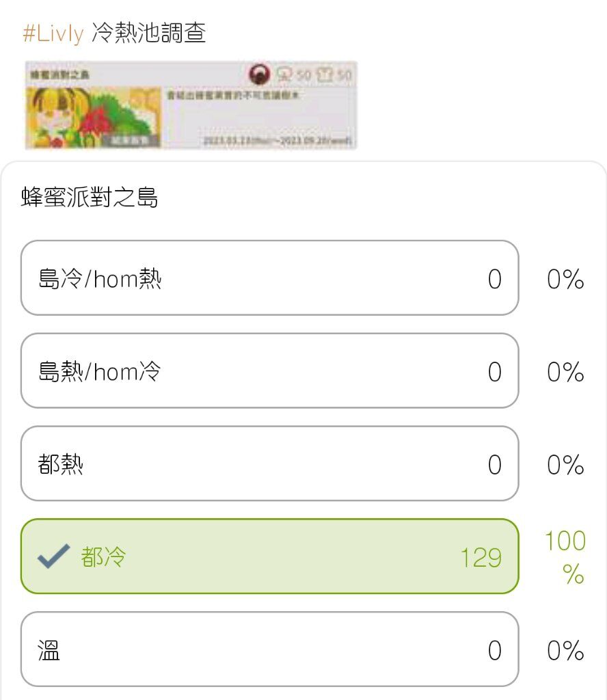Select the 島冷/hom熱 poll option
Image resolution: width=607 pixels, height=700 pixels.
pos(269,278)
